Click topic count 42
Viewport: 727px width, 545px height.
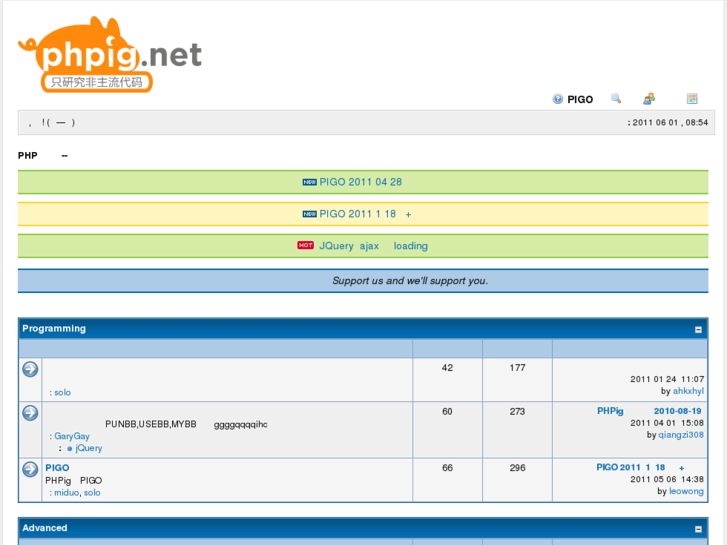[x=447, y=368]
